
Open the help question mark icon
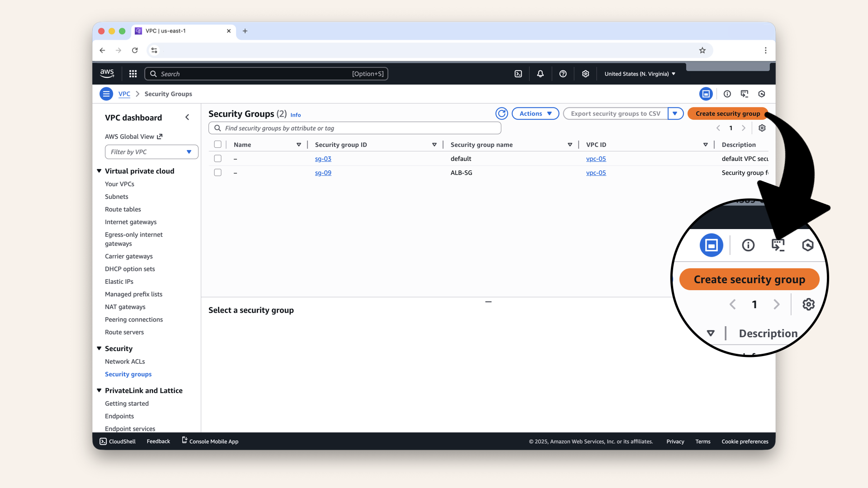pos(563,73)
